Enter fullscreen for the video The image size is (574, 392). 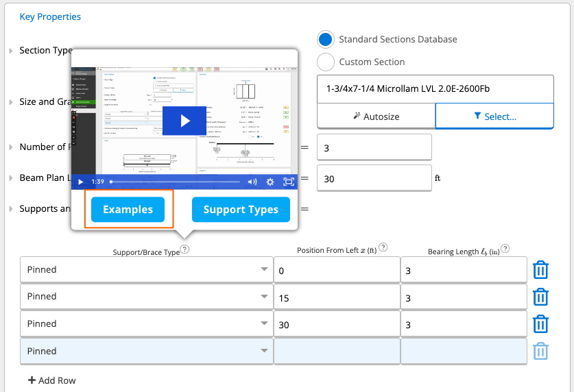[289, 182]
